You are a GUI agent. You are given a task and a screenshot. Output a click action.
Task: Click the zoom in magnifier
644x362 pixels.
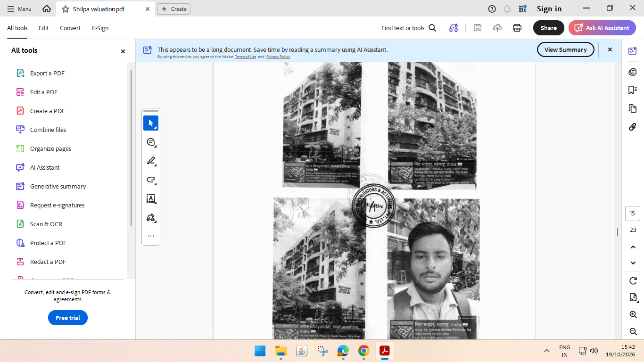tap(633, 314)
